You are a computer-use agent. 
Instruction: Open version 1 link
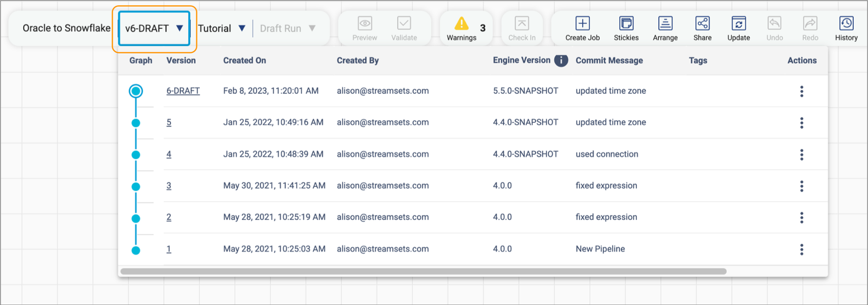[169, 249]
